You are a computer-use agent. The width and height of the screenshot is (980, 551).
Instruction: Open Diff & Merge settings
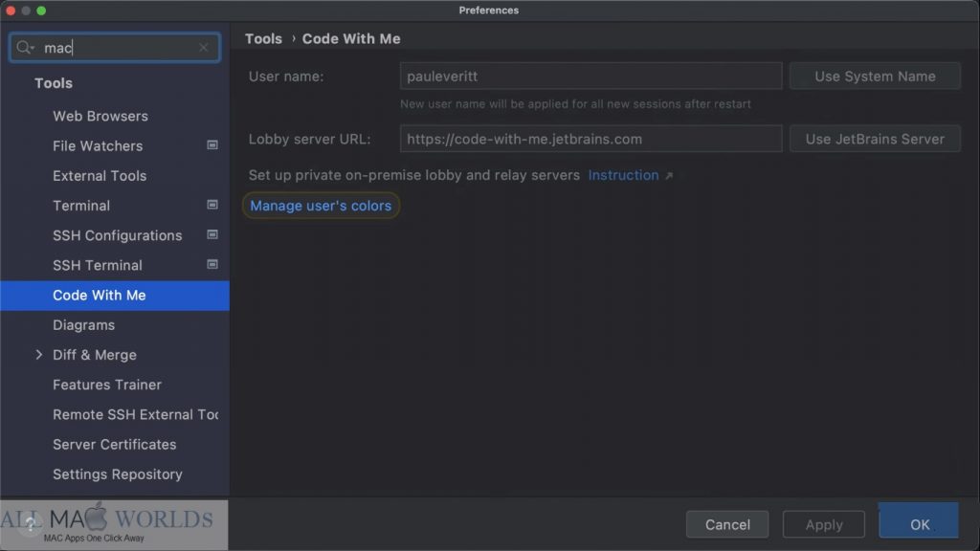(x=95, y=356)
